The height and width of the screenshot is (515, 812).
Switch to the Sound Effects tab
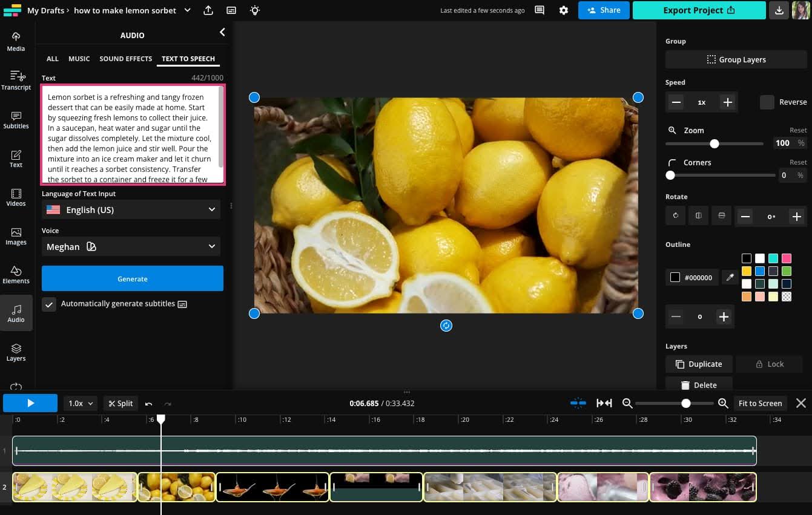point(125,59)
